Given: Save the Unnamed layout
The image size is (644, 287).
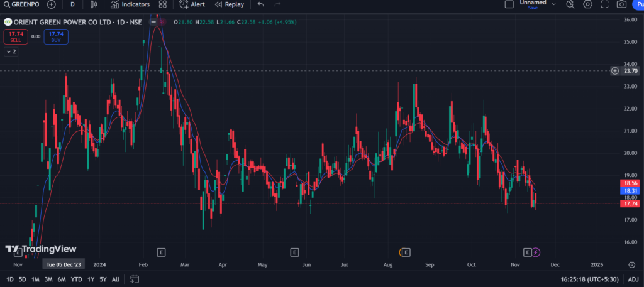Looking at the screenshot, I should [x=533, y=8].
